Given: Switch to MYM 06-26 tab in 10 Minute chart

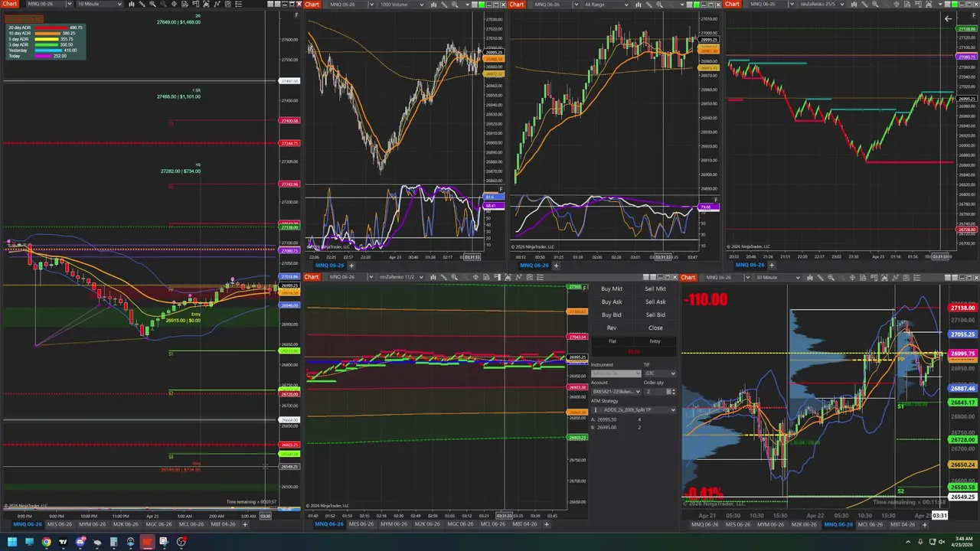Looking at the screenshot, I should coord(92,524).
